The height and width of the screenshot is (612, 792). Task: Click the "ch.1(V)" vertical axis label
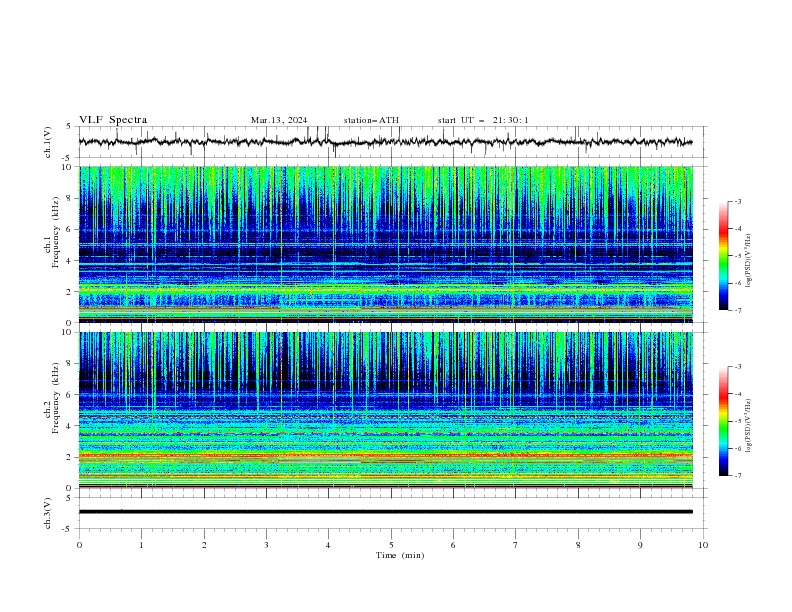point(47,142)
